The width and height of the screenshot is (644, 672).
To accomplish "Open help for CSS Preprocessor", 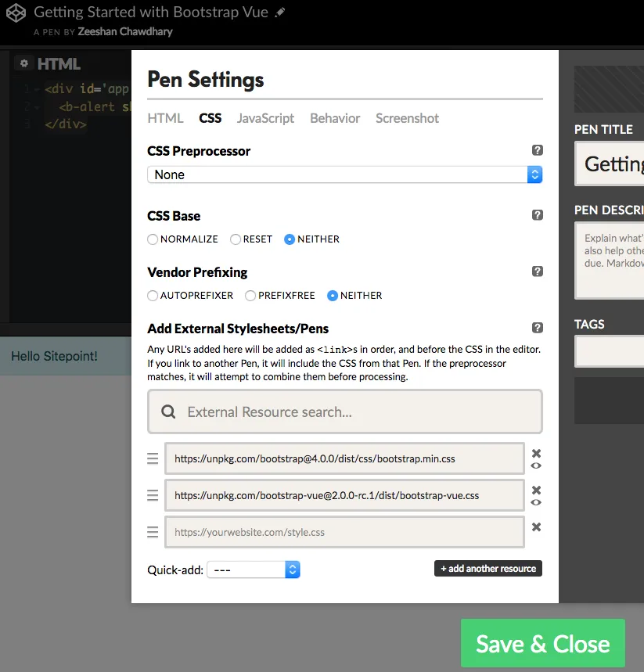I will (x=538, y=150).
